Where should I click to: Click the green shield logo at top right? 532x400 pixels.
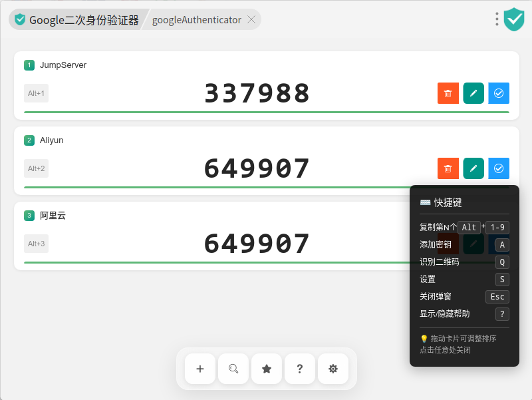pyautogui.click(x=514, y=19)
